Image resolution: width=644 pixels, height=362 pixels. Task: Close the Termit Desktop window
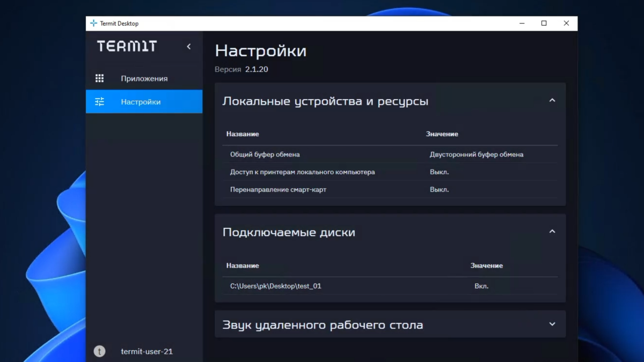point(566,24)
